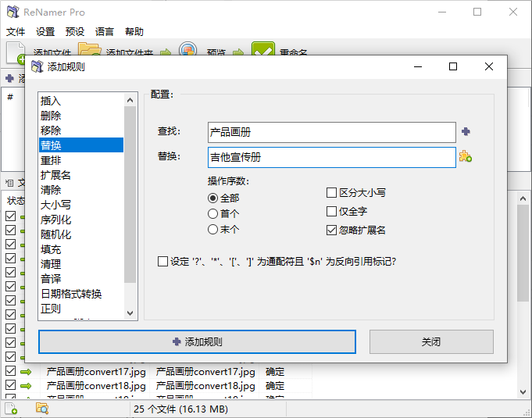Select the 移除 rule type
532x418 pixels.
coord(81,130)
